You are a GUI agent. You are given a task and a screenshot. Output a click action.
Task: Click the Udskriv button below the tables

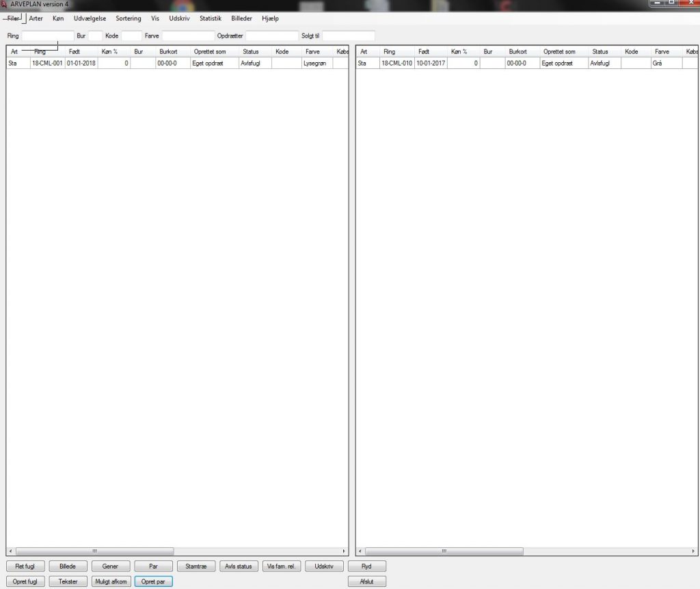pyautogui.click(x=324, y=566)
